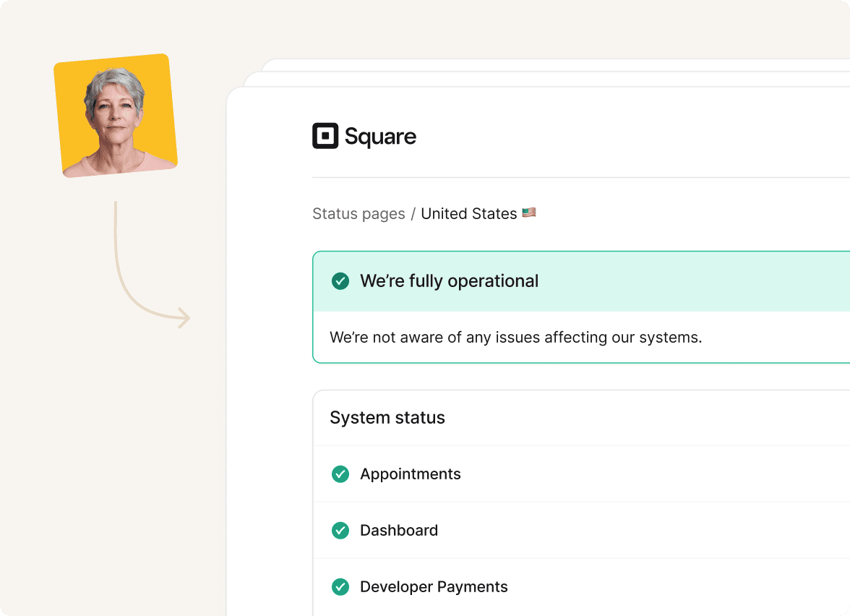This screenshot has width=850, height=616.
Task: Click the System status heading
Action: click(387, 418)
